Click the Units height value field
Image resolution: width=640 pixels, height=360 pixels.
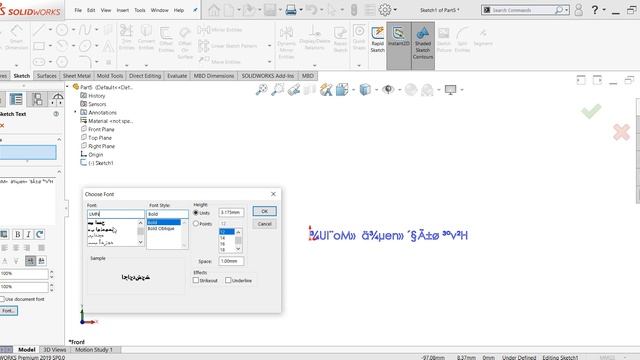coord(231,212)
